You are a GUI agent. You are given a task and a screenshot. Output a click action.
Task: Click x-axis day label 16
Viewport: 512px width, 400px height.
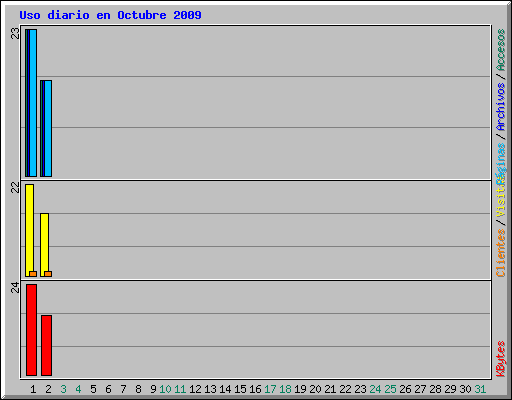pyautogui.click(x=255, y=389)
